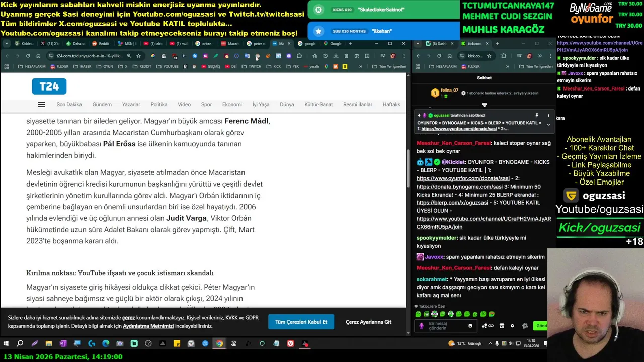Open Edge from the taskbar
Image resolution: width=644 pixels, height=362 pixels.
point(106,344)
